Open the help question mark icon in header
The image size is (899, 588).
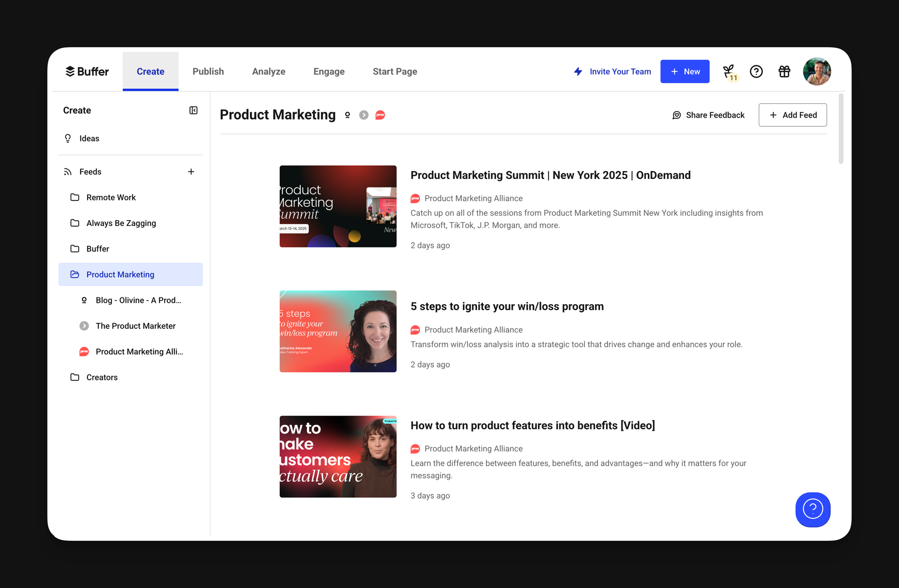756,71
